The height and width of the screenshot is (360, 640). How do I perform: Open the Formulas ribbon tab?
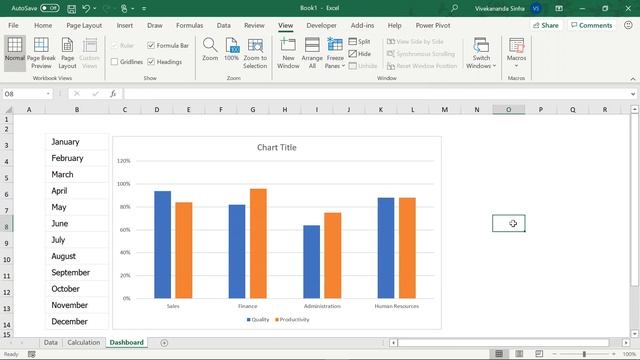(189, 25)
